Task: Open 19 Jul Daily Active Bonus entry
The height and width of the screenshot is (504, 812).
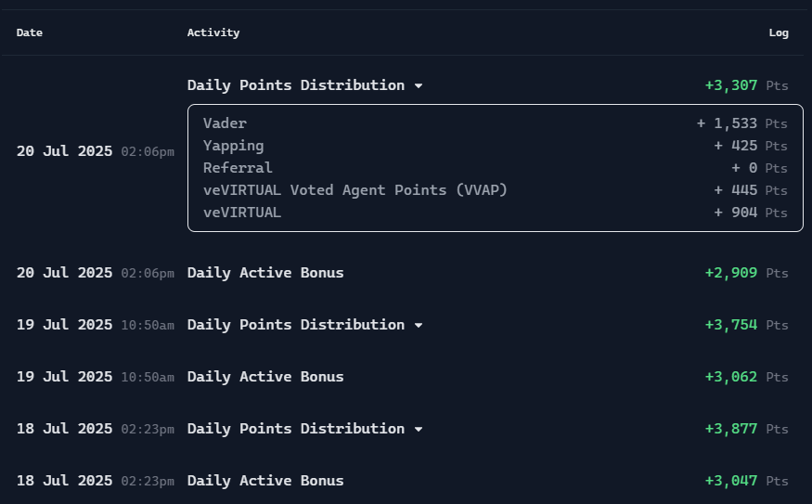Action: 403,377
